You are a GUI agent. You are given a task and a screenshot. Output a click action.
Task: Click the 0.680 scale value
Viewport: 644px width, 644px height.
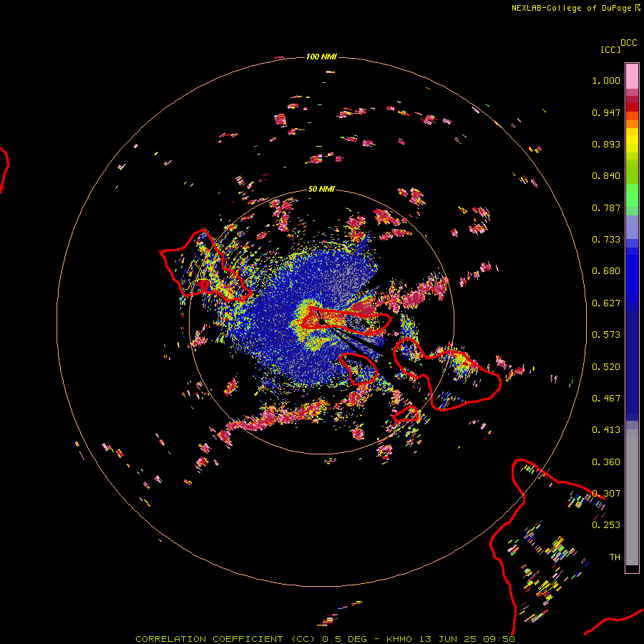pos(606,271)
